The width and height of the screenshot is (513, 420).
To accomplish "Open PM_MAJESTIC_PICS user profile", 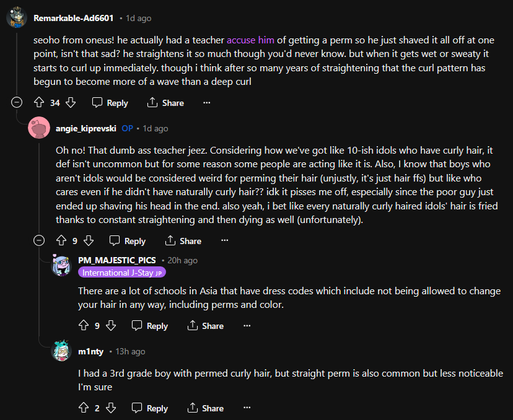I will [x=116, y=260].
